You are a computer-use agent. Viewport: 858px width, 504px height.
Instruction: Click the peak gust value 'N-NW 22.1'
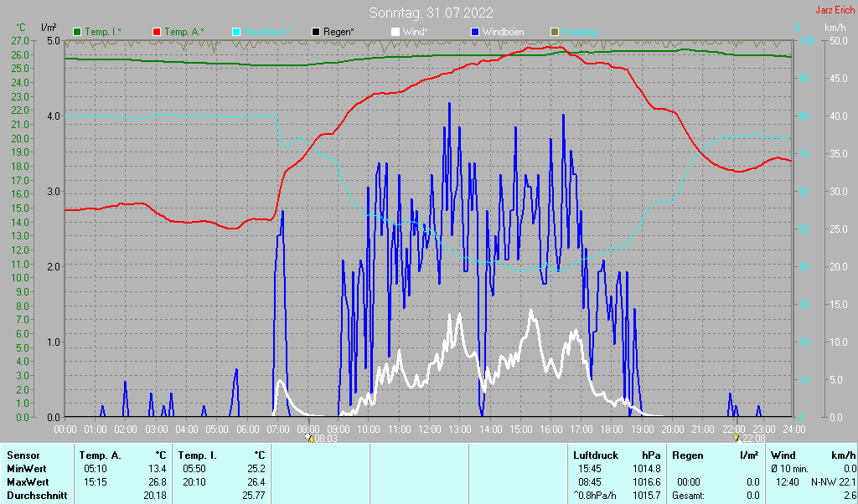pos(834,483)
